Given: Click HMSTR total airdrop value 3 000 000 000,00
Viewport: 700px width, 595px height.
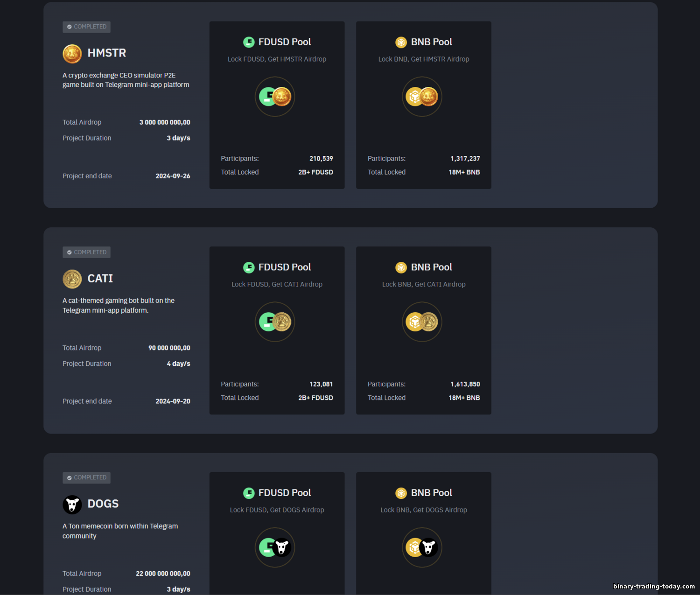Looking at the screenshot, I should [165, 122].
